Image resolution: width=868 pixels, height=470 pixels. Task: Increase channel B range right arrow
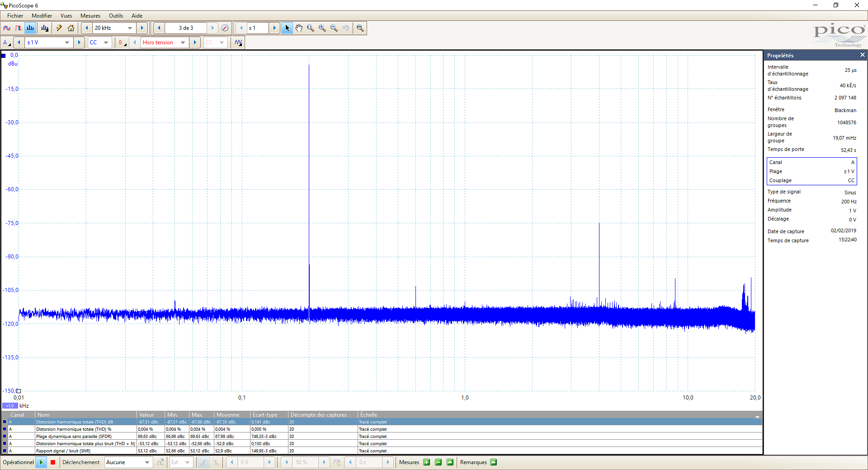195,42
